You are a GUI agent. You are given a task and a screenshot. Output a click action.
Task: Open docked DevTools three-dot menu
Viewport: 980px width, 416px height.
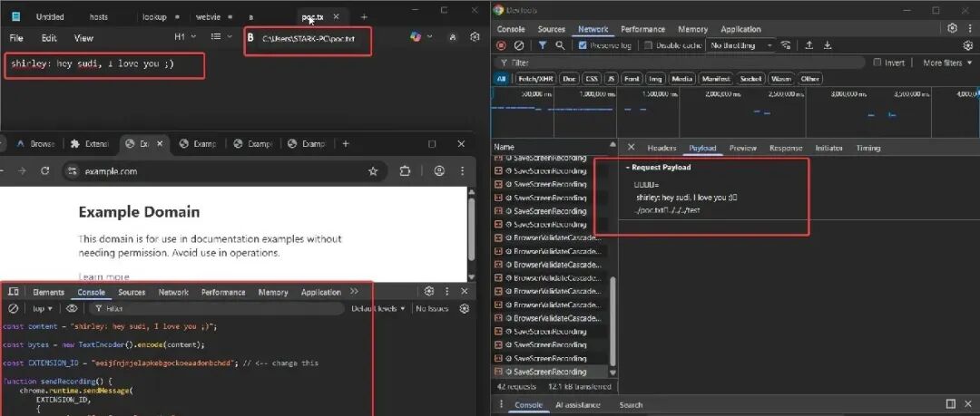tap(446, 292)
